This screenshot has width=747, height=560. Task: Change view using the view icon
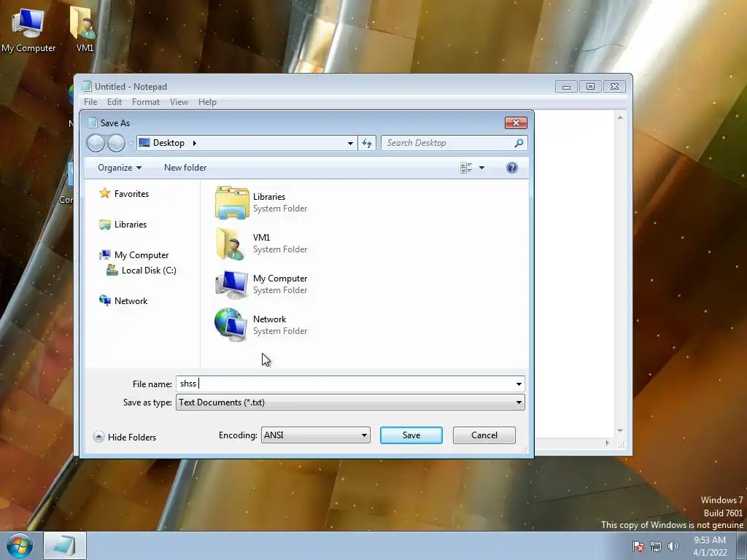(466, 168)
